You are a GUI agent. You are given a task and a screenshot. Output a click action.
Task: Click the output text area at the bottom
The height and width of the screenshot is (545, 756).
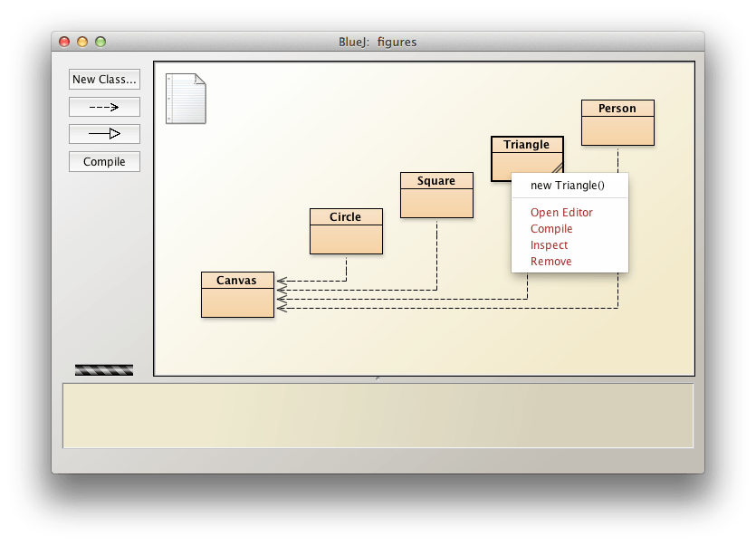378,416
